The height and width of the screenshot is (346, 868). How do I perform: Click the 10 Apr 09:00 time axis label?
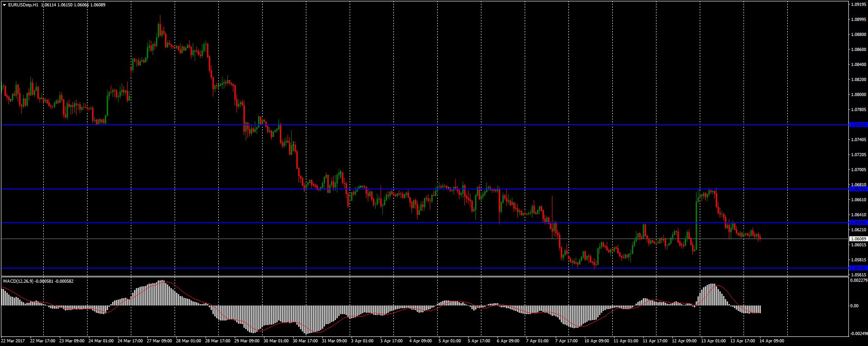(x=597, y=341)
